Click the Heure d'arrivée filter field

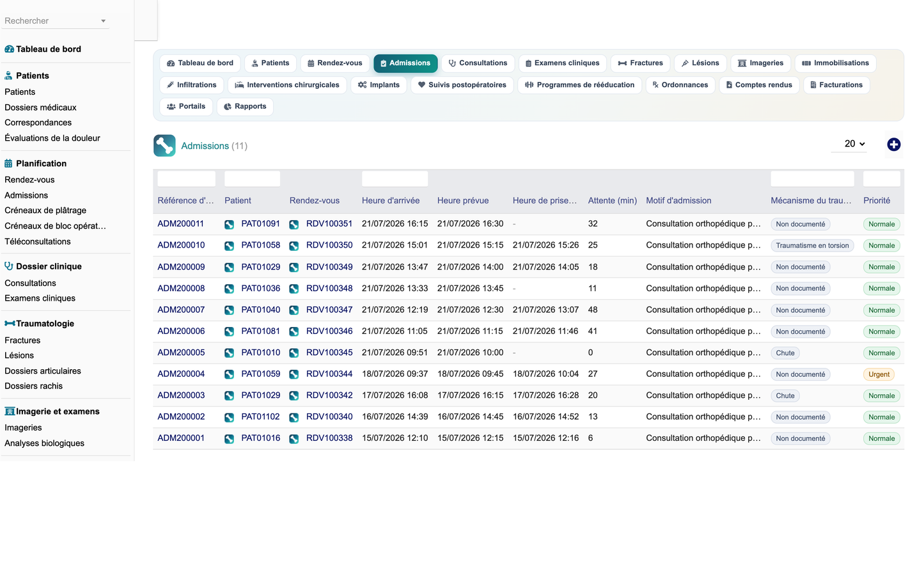[x=395, y=179]
